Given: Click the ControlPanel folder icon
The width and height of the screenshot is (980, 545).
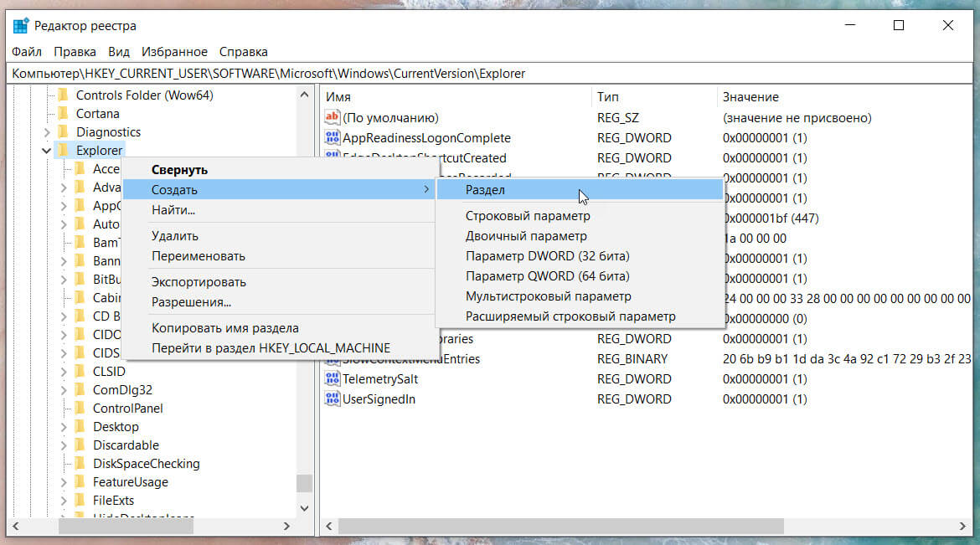Looking at the screenshot, I should click(x=80, y=409).
